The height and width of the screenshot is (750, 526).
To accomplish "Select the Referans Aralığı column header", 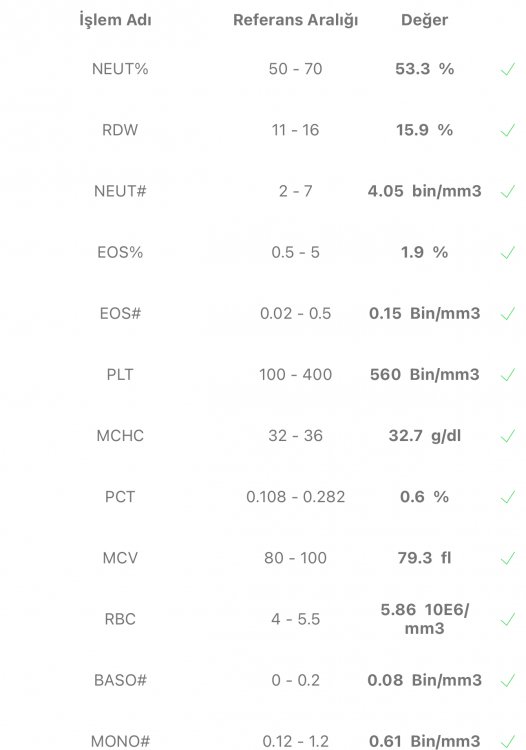I will (296, 20).
